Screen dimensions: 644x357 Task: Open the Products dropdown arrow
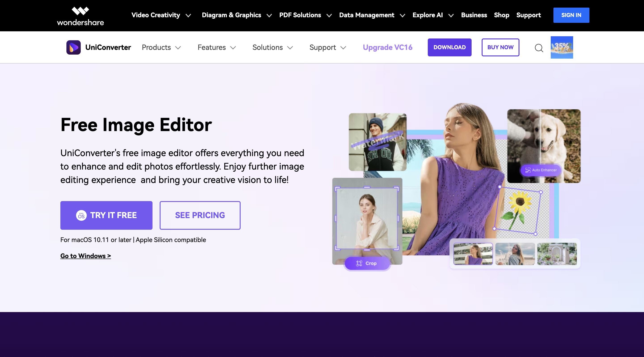(178, 48)
